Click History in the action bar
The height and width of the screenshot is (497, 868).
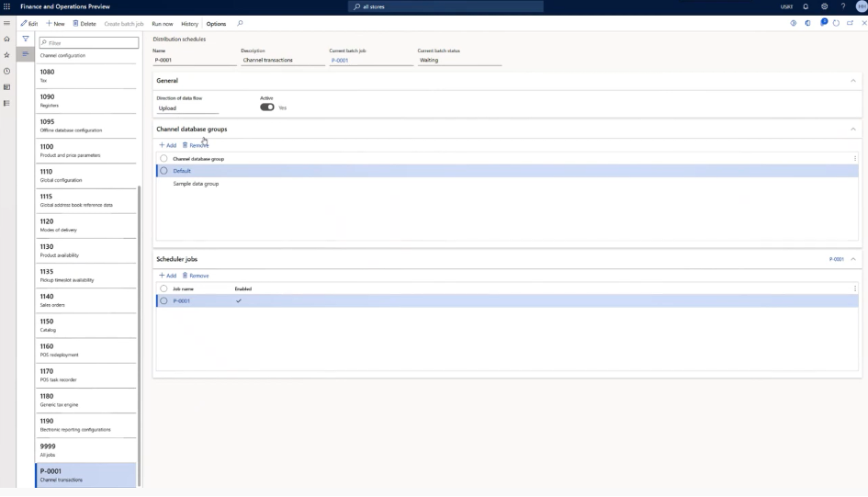tap(189, 24)
